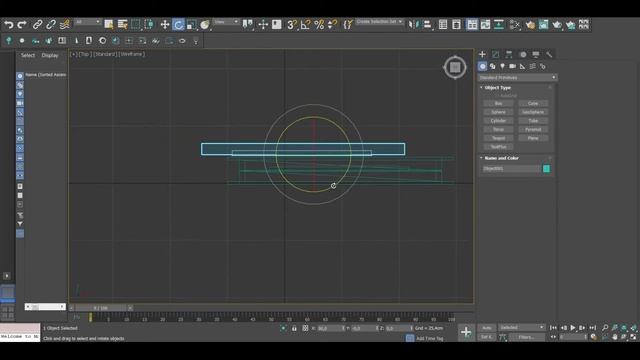Click the Teapot primitive button
This screenshot has width=640, height=360.
[498, 138]
